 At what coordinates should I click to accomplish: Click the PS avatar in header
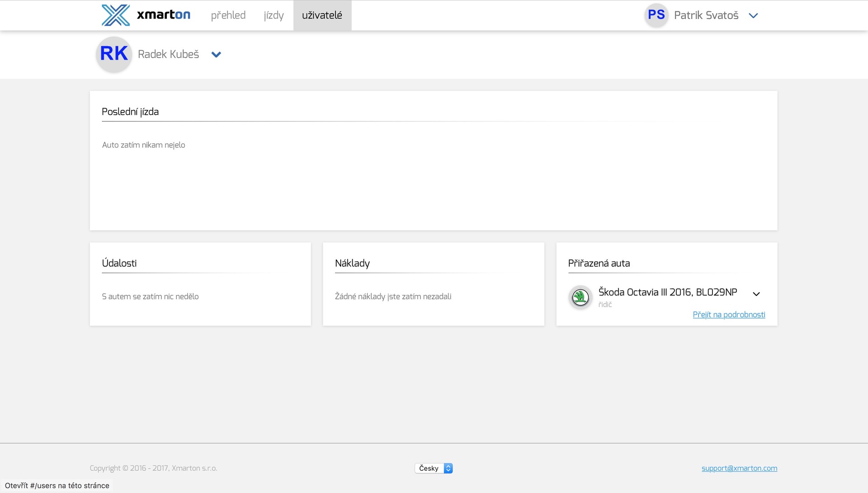[x=656, y=15]
